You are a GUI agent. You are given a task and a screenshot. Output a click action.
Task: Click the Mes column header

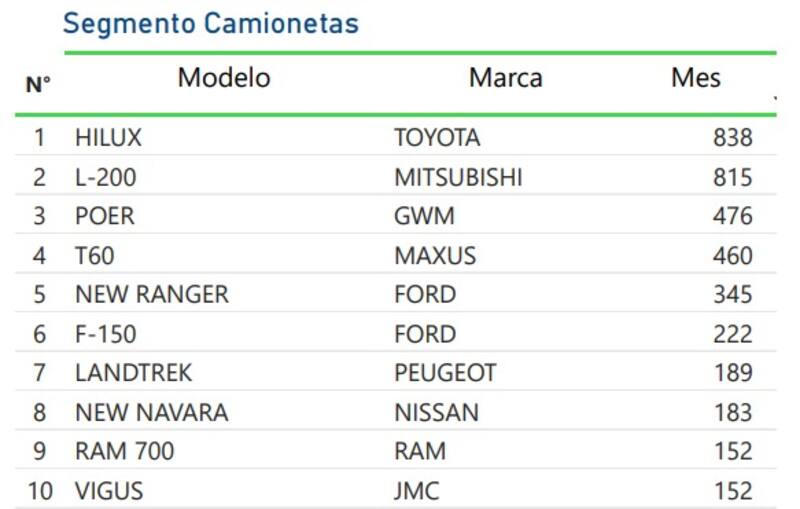(x=695, y=78)
